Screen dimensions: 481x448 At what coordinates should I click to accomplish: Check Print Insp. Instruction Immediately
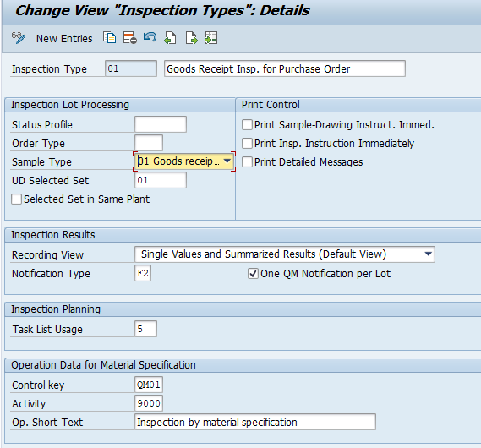click(x=247, y=143)
